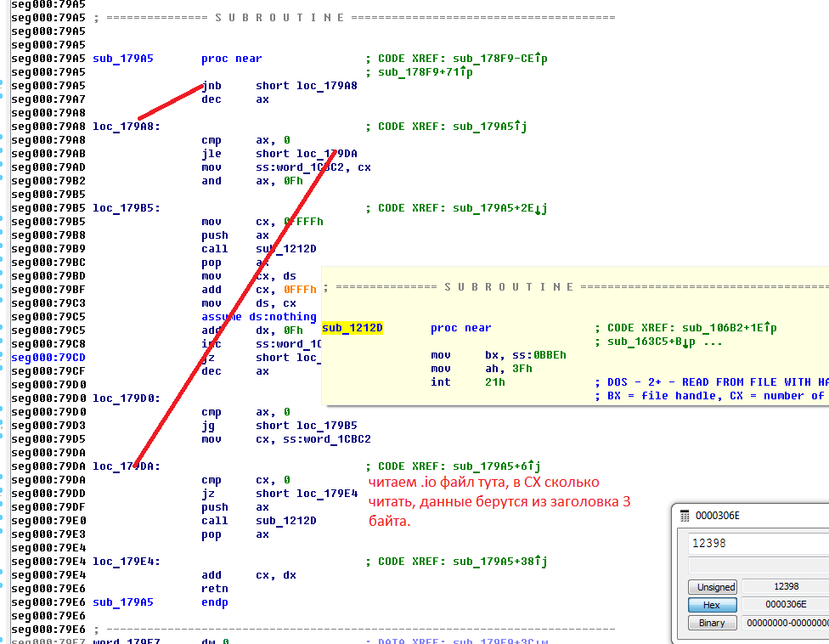Click the red Russian comment text
Viewport: 829px width, 644px height.
499,502
